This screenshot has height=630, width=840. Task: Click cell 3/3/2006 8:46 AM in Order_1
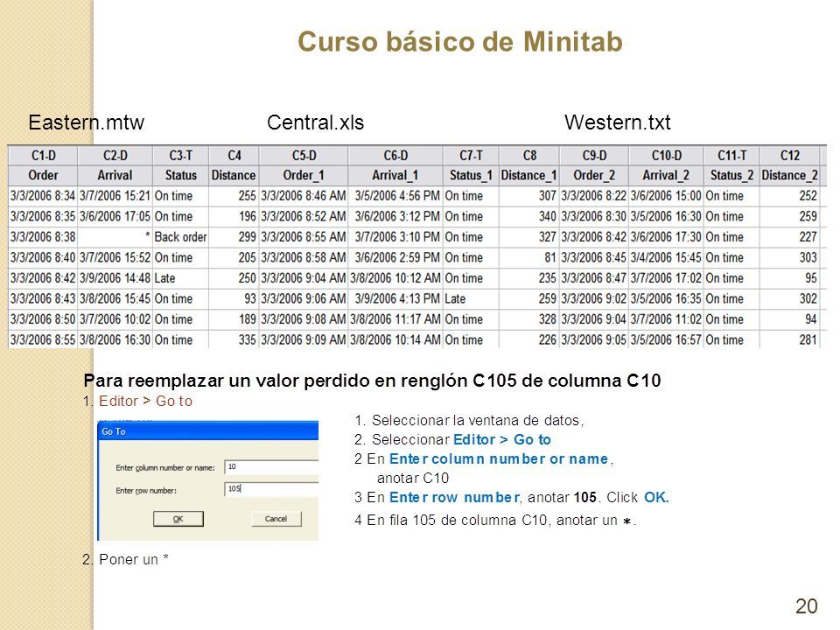click(x=304, y=196)
